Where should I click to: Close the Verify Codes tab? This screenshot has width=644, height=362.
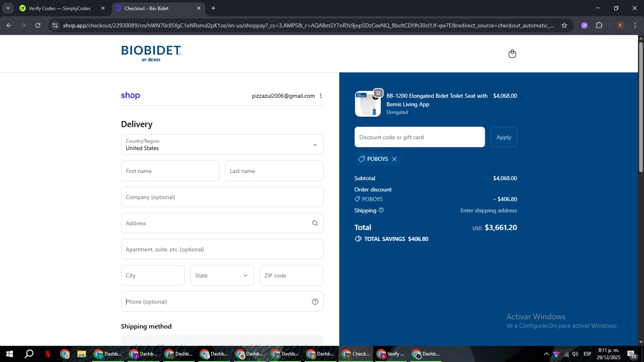103,8
